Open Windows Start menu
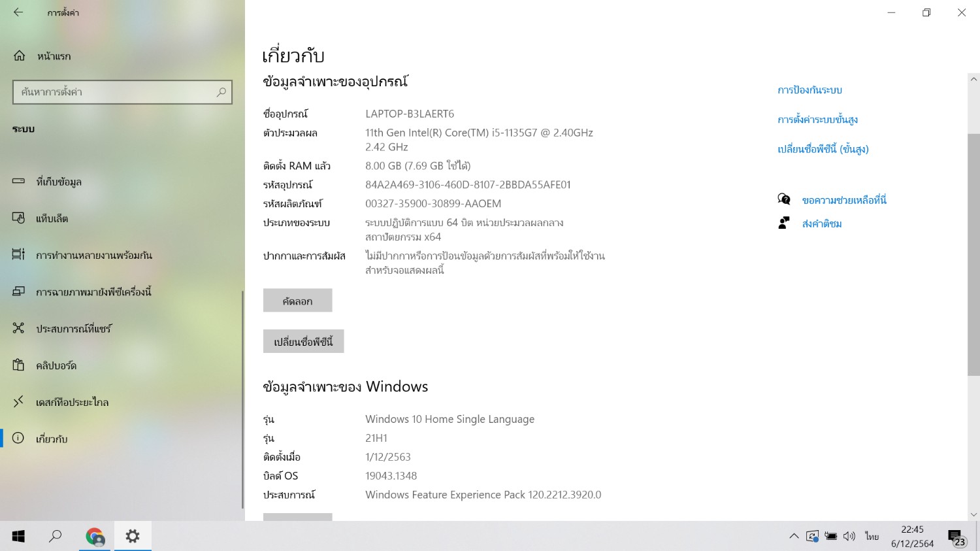980x551 pixels. coord(18,536)
